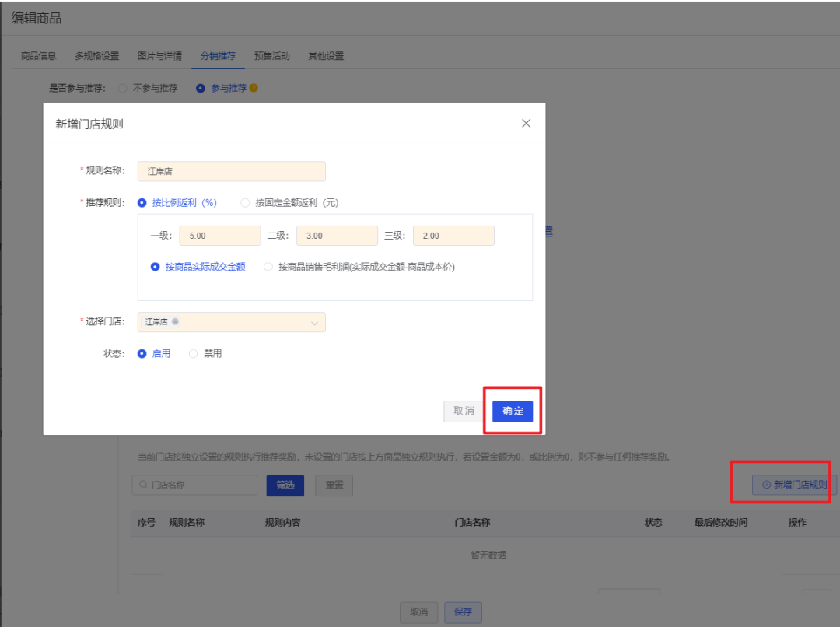
Task: Select the 不参与推荐 radio option
Action: (122, 88)
